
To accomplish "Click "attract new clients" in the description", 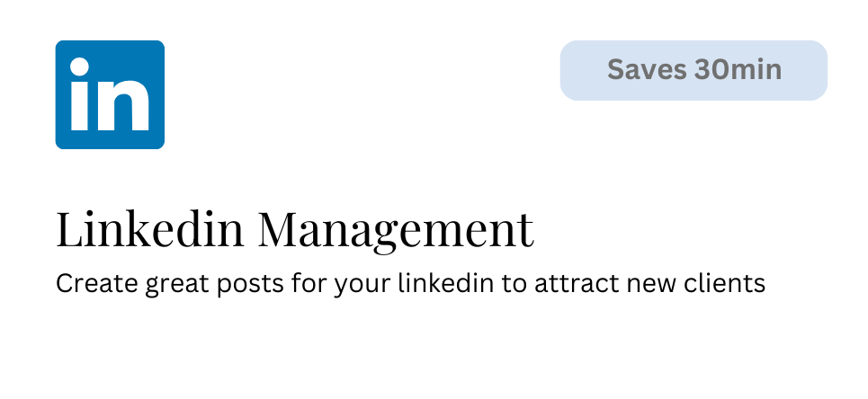I will [649, 283].
